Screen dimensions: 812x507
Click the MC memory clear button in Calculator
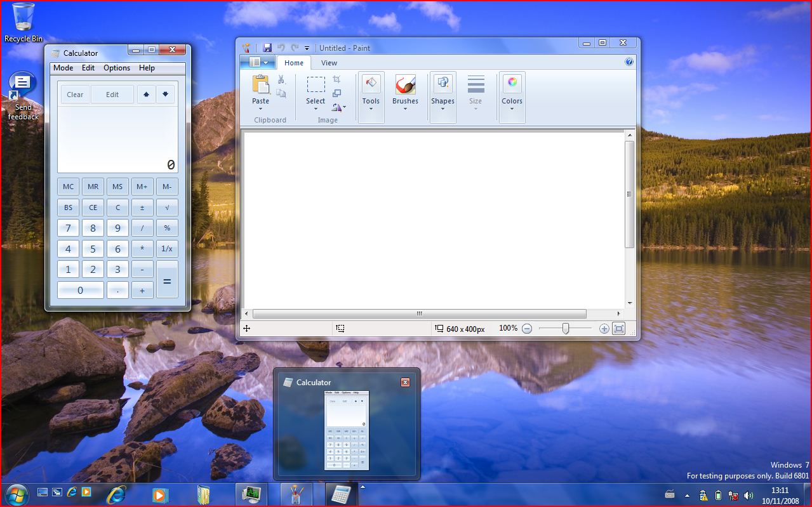click(68, 187)
